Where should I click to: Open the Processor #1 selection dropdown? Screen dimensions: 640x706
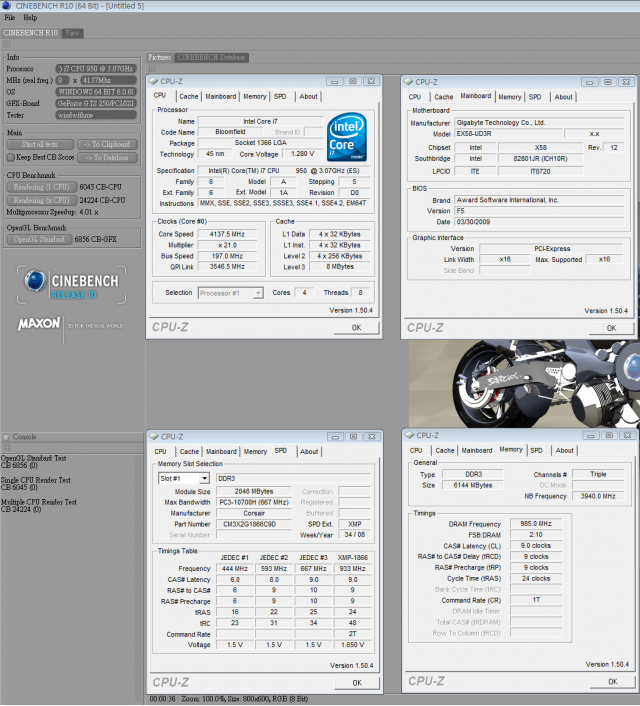click(258, 293)
